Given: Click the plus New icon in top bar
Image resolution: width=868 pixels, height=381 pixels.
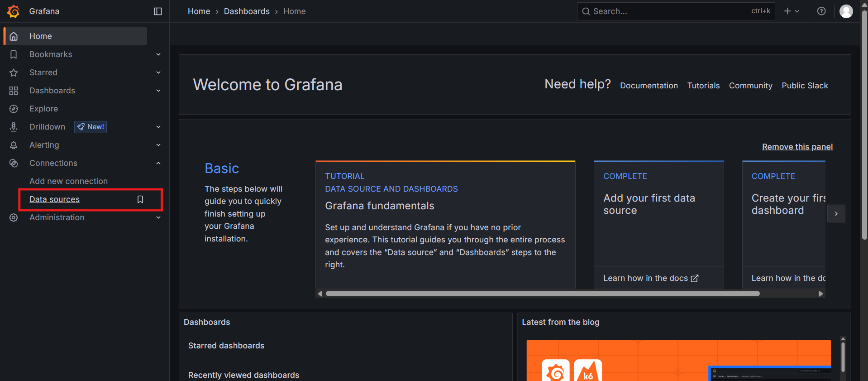Looking at the screenshot, I should pyautogui.click(x=787, y=11).
